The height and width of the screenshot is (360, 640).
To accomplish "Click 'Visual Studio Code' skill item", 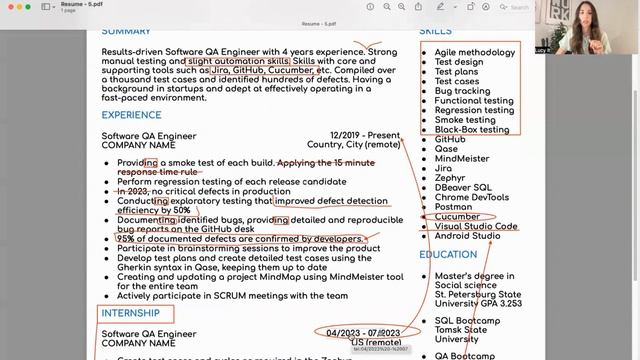I will tap(476, 226).
